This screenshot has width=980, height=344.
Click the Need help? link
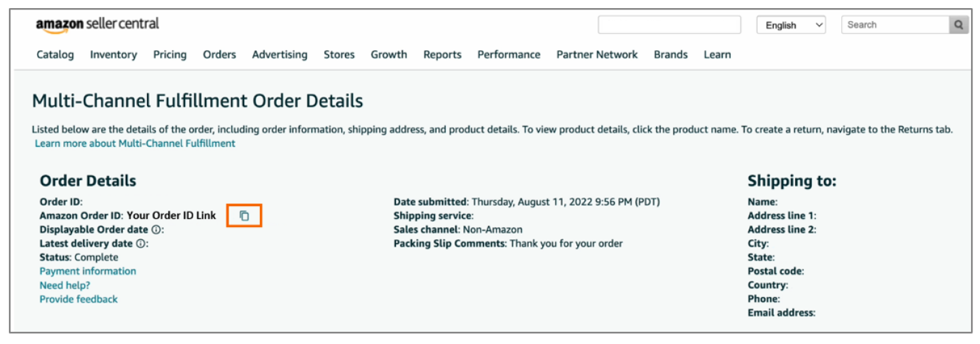pyautogui.click(x=65, y=286)
